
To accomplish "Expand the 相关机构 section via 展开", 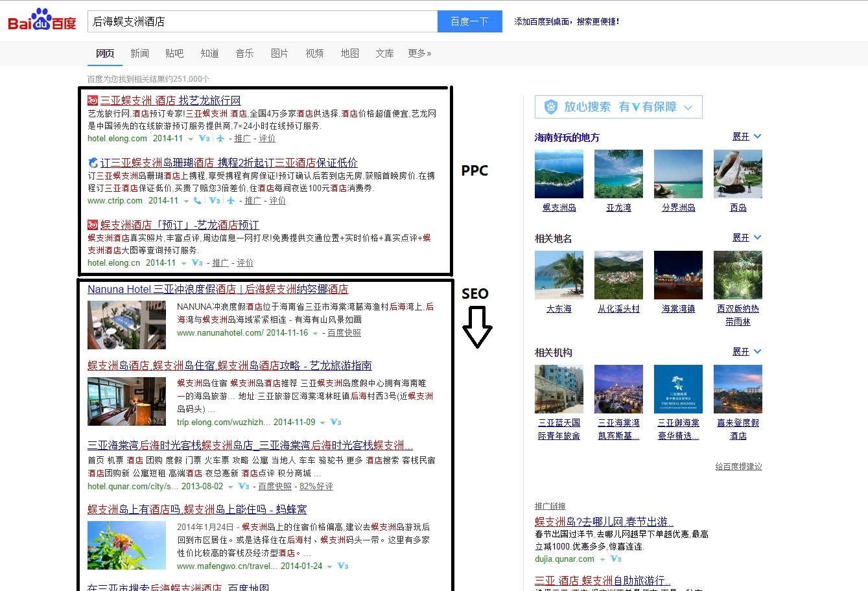I will (746, 352).
